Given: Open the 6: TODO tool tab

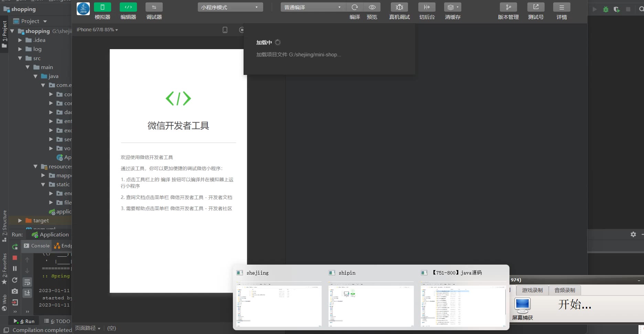Looking at the screenshot, I should click(57, 321).
